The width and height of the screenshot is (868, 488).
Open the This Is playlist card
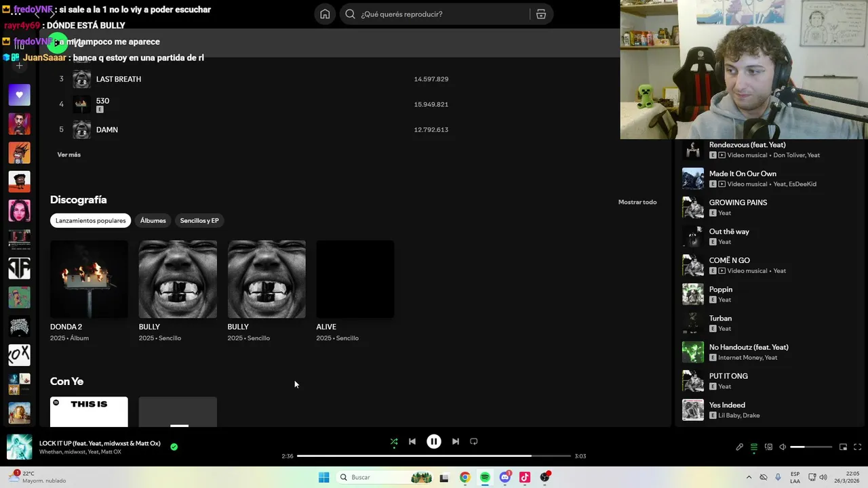point(89,412)
